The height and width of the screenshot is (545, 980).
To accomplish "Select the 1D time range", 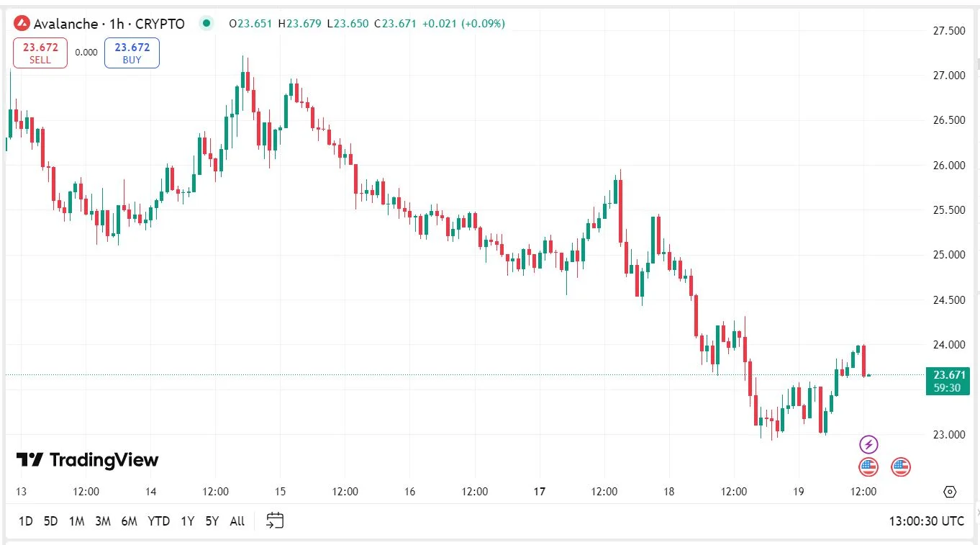I will [25, 521].
